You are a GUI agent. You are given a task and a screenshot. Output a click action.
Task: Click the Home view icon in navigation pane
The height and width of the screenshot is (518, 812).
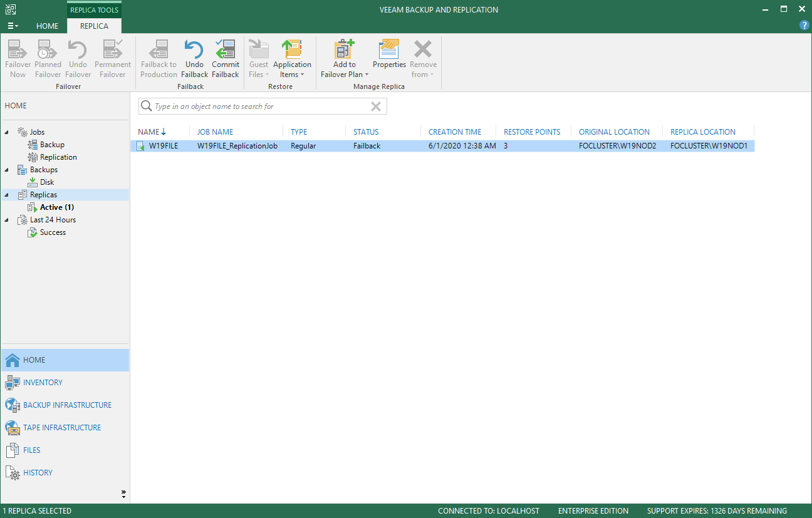click(13, 360)
